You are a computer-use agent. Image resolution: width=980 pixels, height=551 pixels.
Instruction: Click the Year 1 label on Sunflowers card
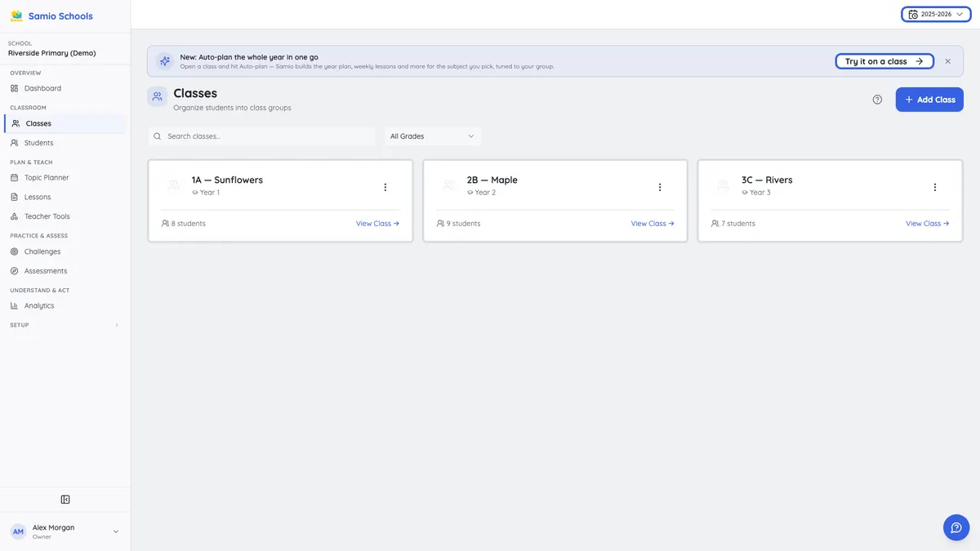(x=210, y=193)
